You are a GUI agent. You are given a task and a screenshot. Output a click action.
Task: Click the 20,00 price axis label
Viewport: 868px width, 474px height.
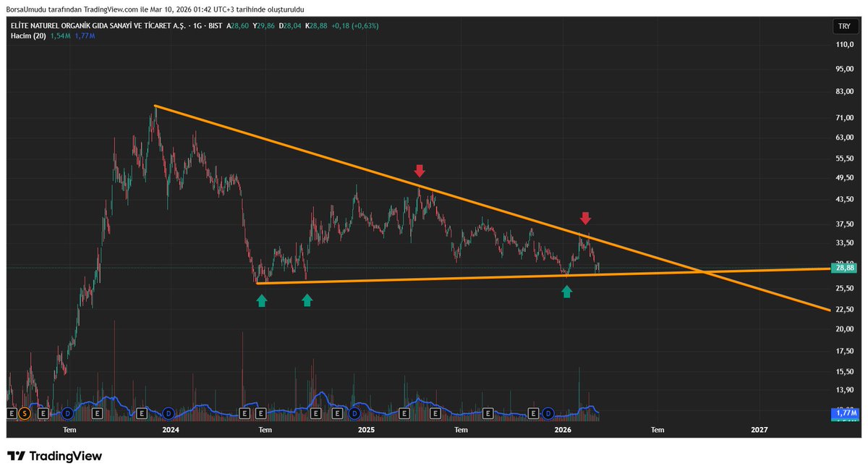click(844, 329)
